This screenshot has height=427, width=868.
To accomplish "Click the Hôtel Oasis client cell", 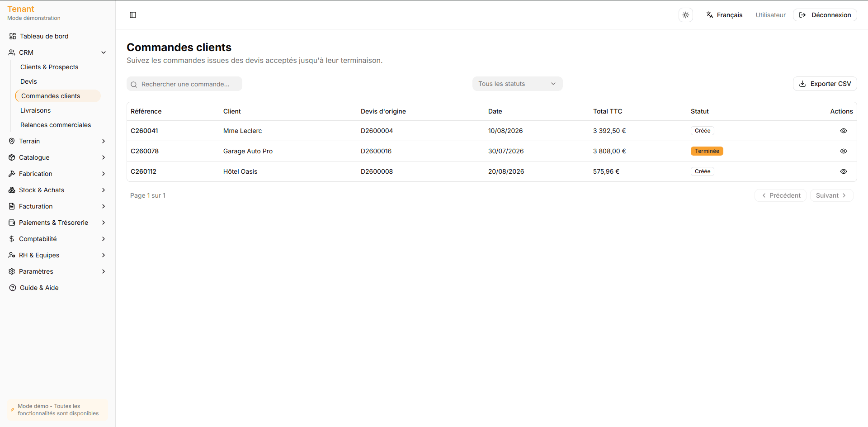I will 240,171.
